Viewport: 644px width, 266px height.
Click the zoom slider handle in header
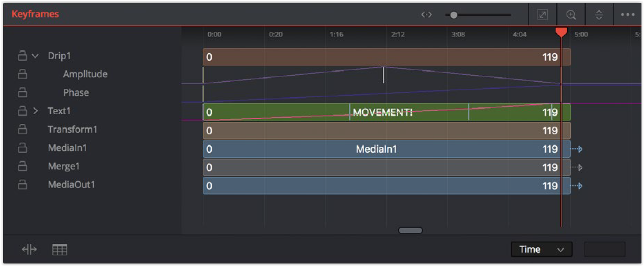point(453,15)
